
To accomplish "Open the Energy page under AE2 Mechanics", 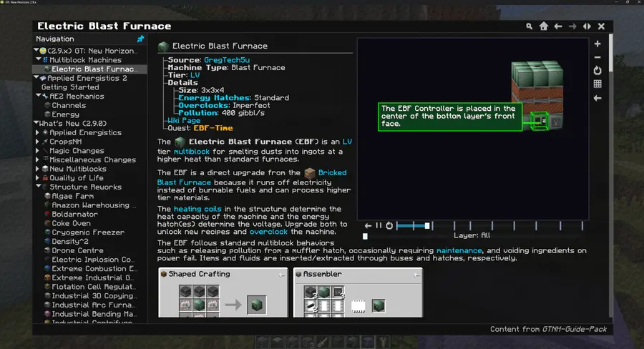I will (x=65, y=114).
